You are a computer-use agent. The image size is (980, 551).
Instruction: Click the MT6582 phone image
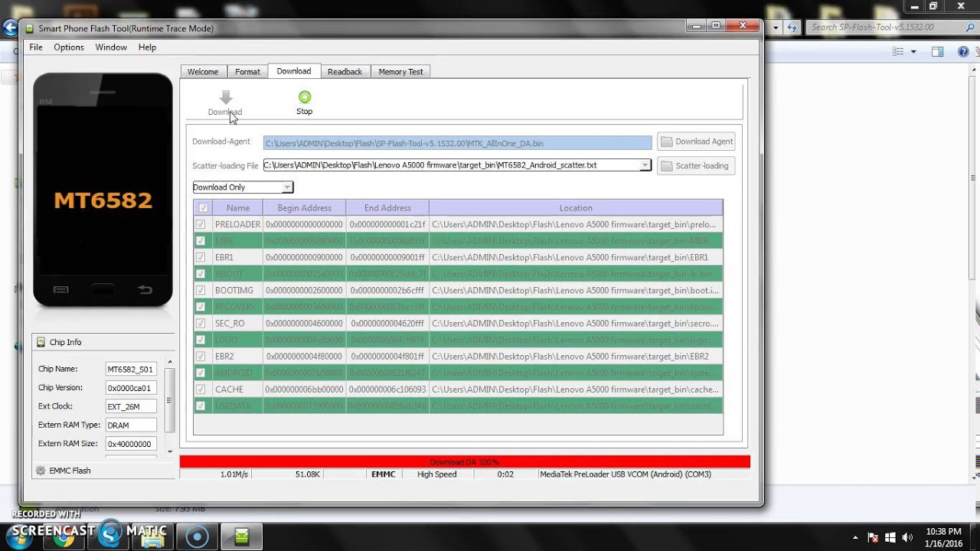(103, 190)
